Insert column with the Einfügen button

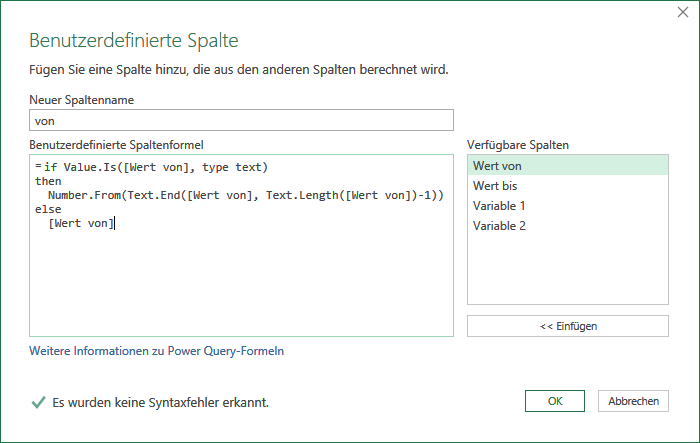tap(567, 326)
